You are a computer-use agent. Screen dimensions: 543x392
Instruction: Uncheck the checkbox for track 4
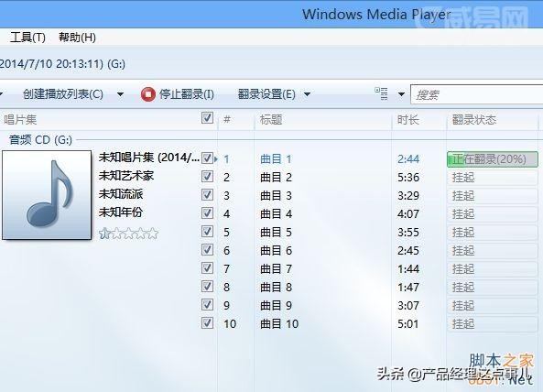click(x=207, y=213)
